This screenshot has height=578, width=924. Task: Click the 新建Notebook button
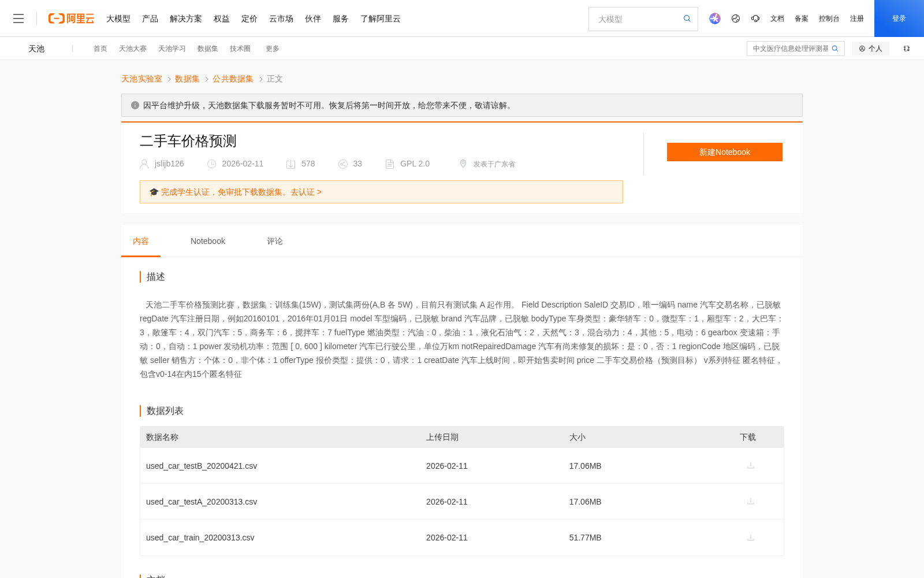pyautogui.click(x=725, y=152)
